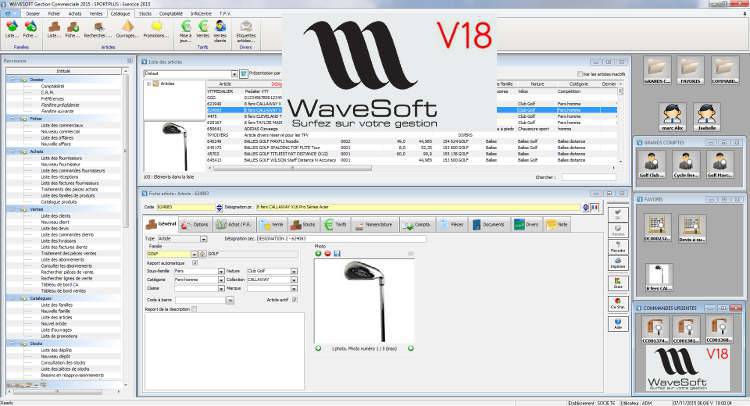Switch to the Documents article tab

click(488, 224)
